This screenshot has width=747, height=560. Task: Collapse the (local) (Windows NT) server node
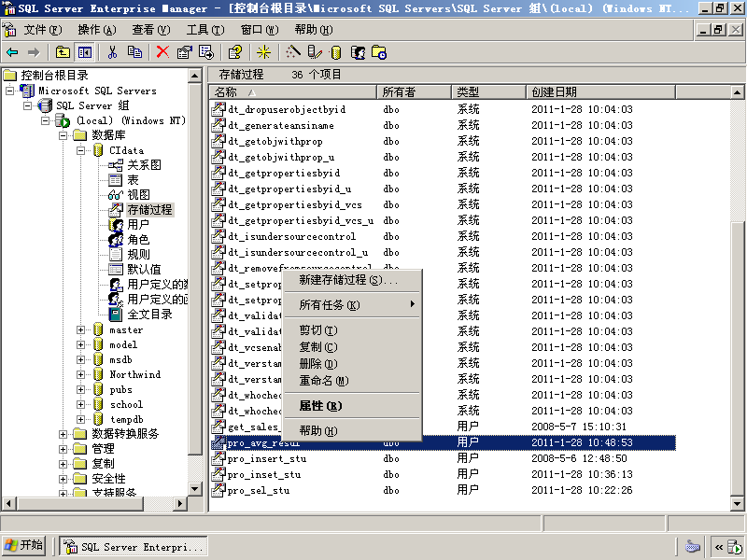point(45,120)
